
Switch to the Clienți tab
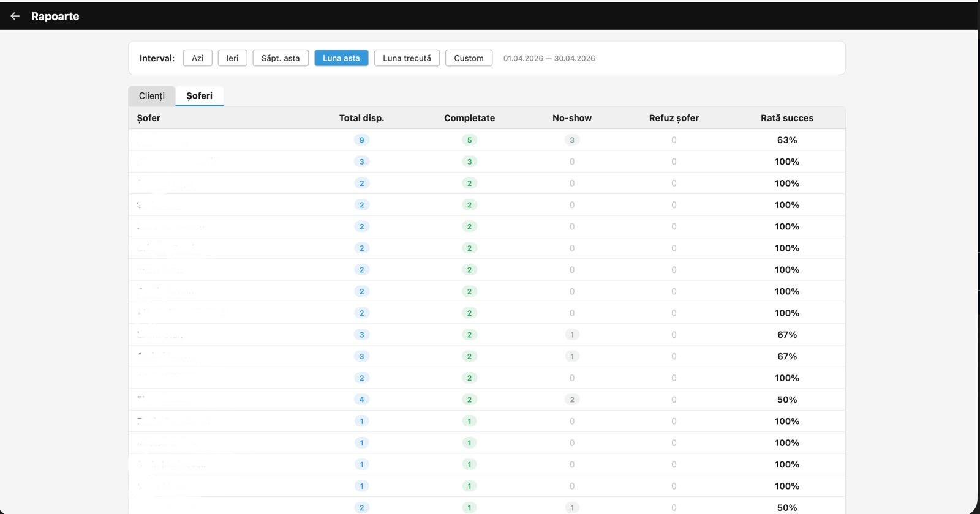(151, 96)
